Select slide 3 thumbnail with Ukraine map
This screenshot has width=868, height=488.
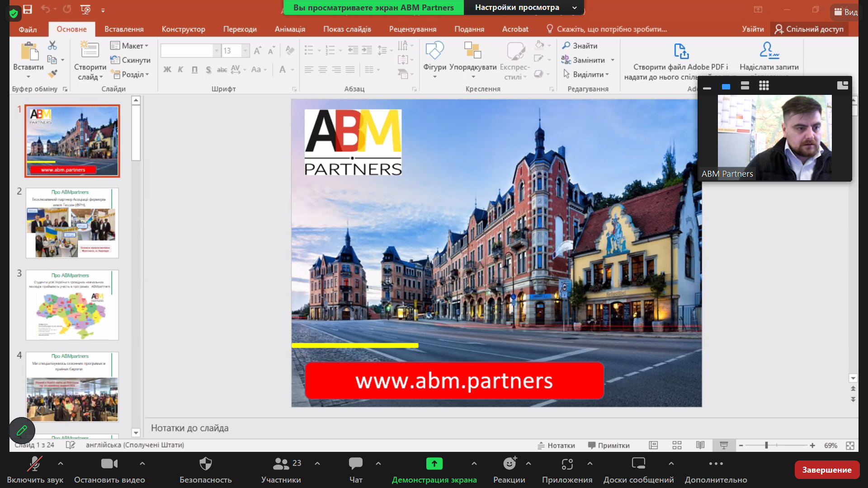coord(72,305)
